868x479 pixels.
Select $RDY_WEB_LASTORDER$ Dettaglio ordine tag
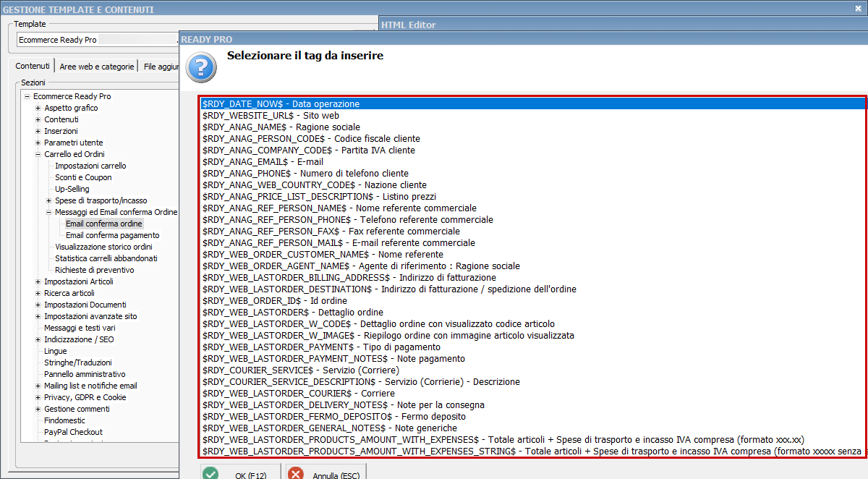[532, 313]
